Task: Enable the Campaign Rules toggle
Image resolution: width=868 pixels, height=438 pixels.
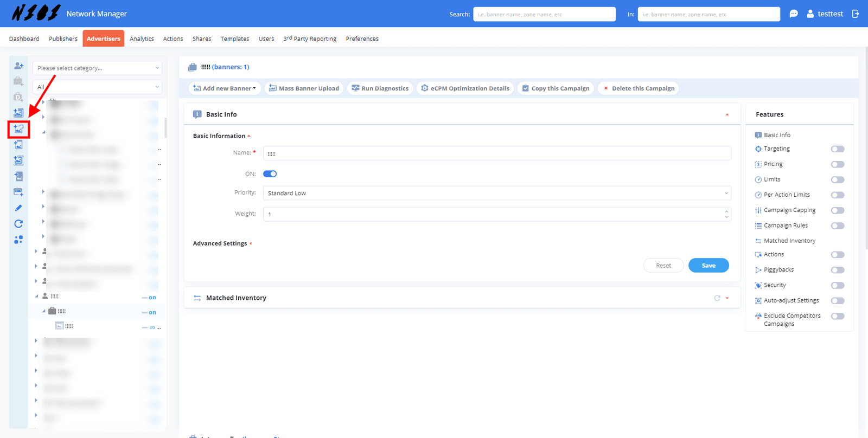Action: [x=838, y=226]
